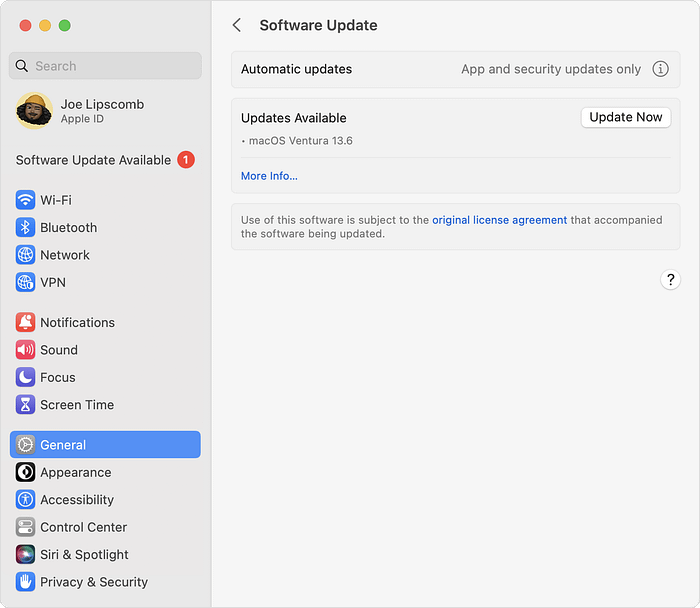The width and height of the screenshot is (700, 608).
Task: Click the VPN sidebar icon
Action: [25, 283]
